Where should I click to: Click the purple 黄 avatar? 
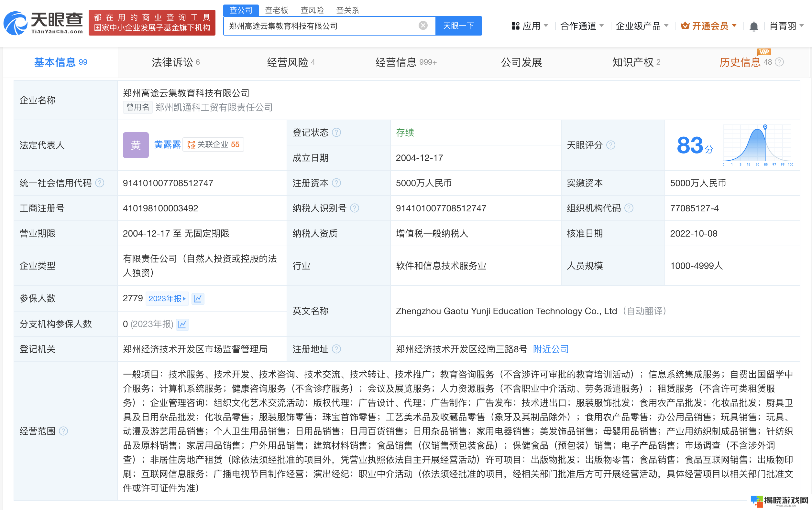click(x=136, y=145)
